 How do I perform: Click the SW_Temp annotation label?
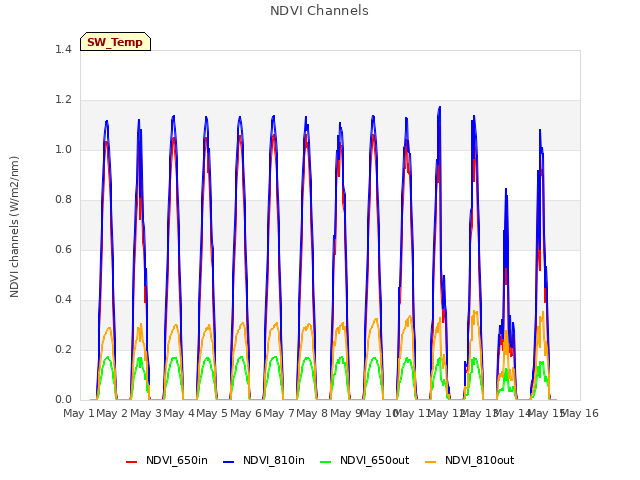click(x=115, y=42)
